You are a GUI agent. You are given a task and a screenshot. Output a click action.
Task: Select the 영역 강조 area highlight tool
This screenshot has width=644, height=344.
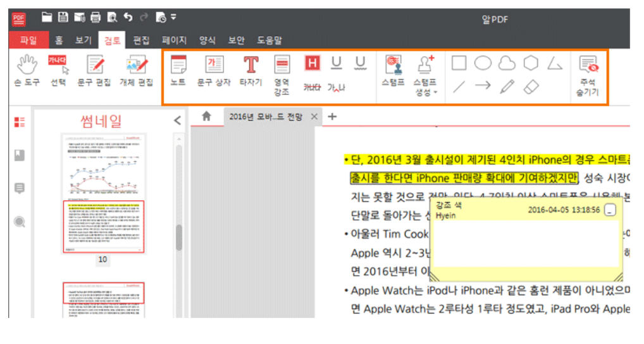pyautogui.click(x=282, y=75)
